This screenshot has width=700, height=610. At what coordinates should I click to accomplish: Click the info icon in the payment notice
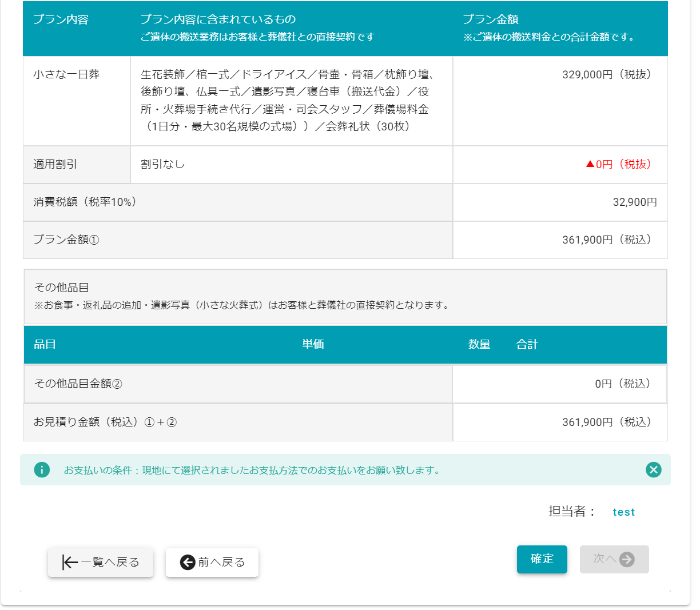[x=42, y=470]
